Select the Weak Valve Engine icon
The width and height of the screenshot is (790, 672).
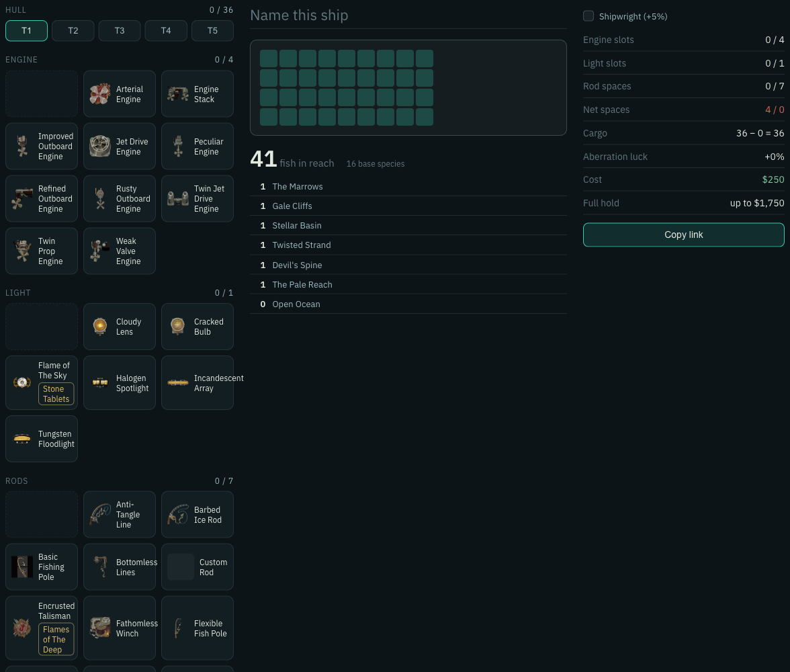99,251
